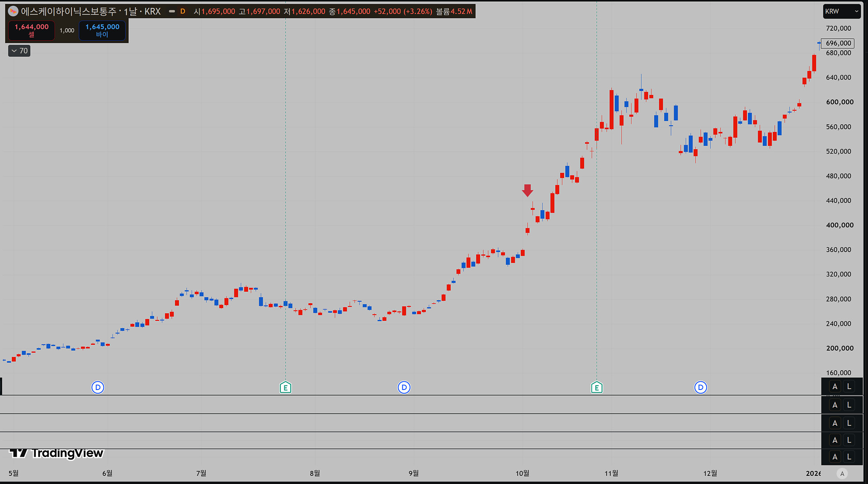Click the SK hynix symbol logo icon

coord(13,11)
